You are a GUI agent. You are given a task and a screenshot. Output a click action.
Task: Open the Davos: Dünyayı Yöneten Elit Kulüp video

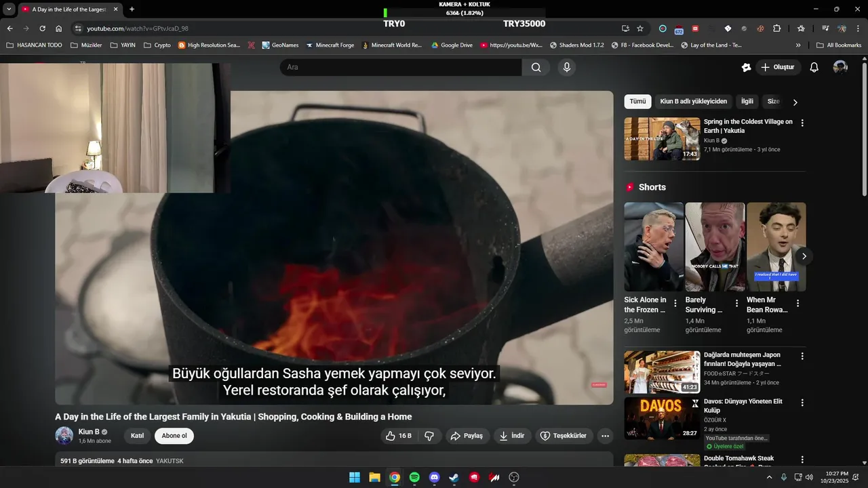point(662,418)
